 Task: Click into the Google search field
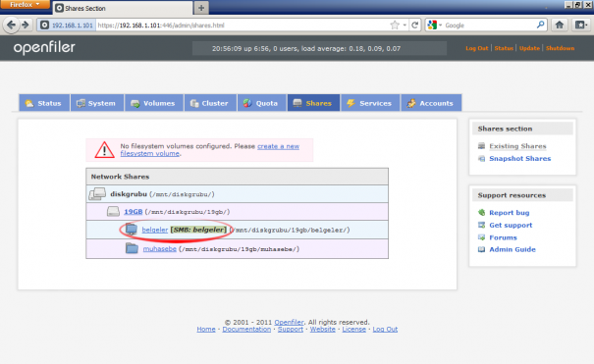point(490,26)
